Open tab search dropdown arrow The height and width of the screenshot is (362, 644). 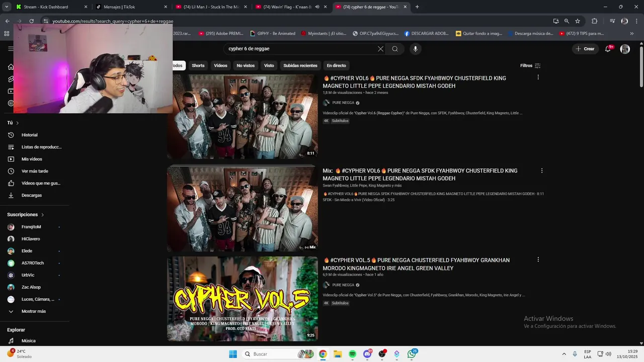[x=7, y=7]
